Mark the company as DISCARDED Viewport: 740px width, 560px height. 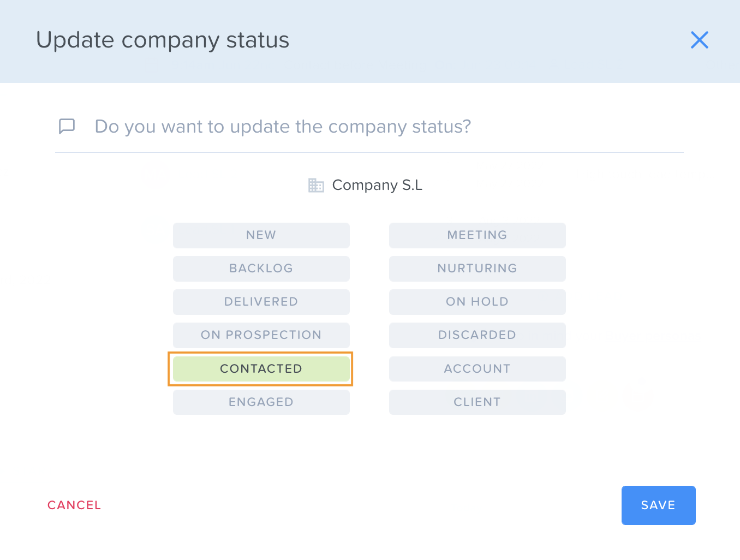click(x=478, y=335)
